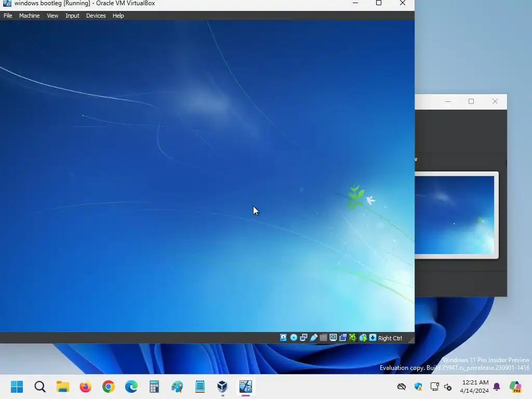This screenshot has height=399, width=532.
Task: Click the muted volume tray icon
Action: click(x=448, y=387)
